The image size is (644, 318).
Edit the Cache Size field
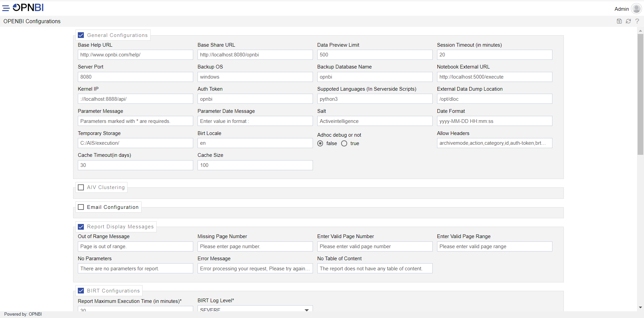(x=255, y=165)
